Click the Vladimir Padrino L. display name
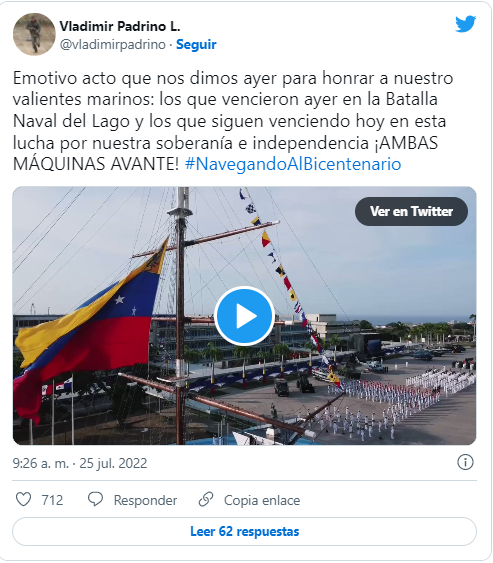Screen dimensions: 493x563 pos(120,26)
